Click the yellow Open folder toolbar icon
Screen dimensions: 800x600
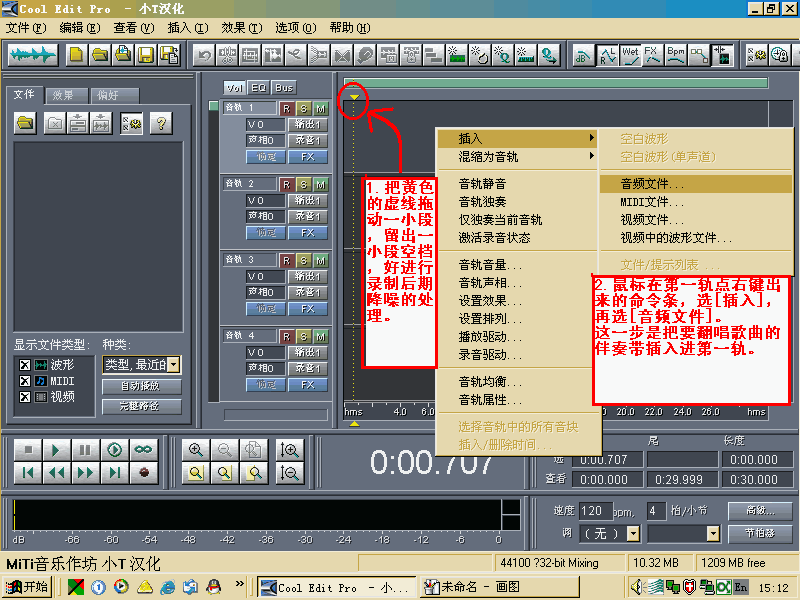pyautogui.click(x=100, y=55)
